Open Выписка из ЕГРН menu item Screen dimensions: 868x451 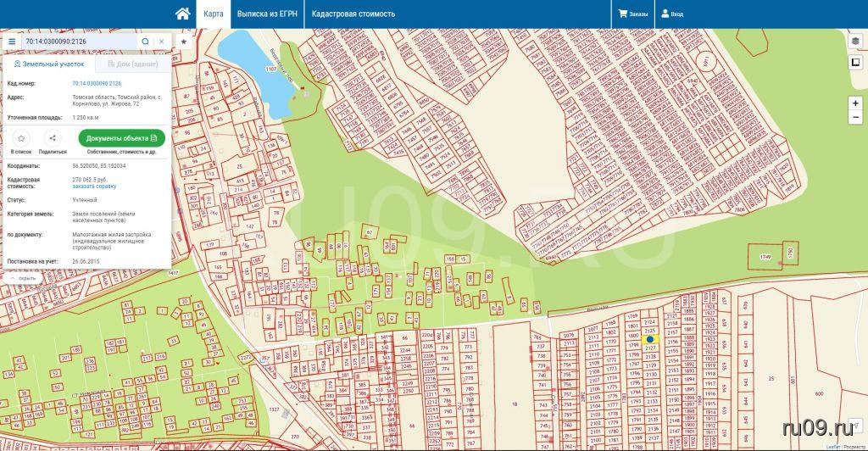coord(266,14)
